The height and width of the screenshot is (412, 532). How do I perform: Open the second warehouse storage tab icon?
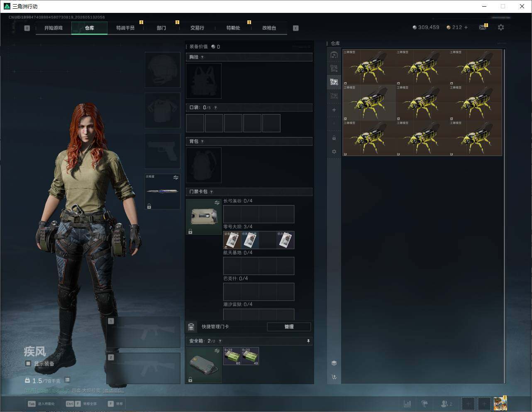[334, 69]
